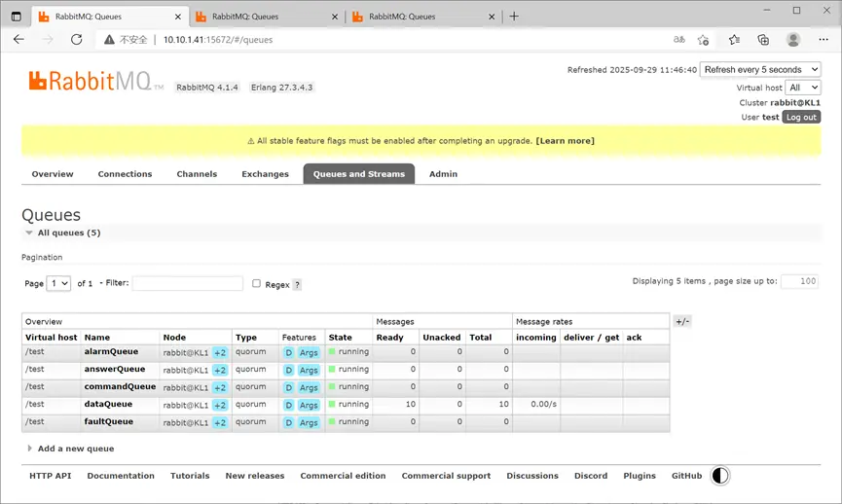The image size is (842, 504).
Task: Collapse the All queues (5) section
Action: pyautogui.click(x=67, y=233)
